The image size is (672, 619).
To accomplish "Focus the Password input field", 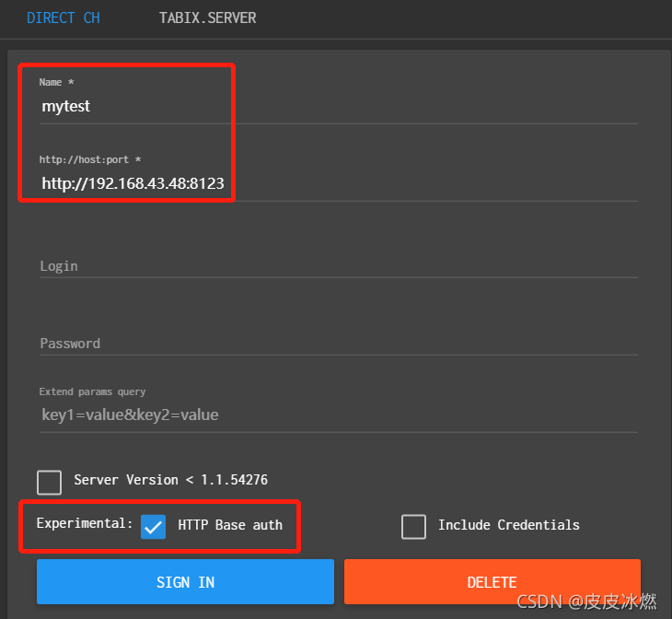I will tap(339, 344).
